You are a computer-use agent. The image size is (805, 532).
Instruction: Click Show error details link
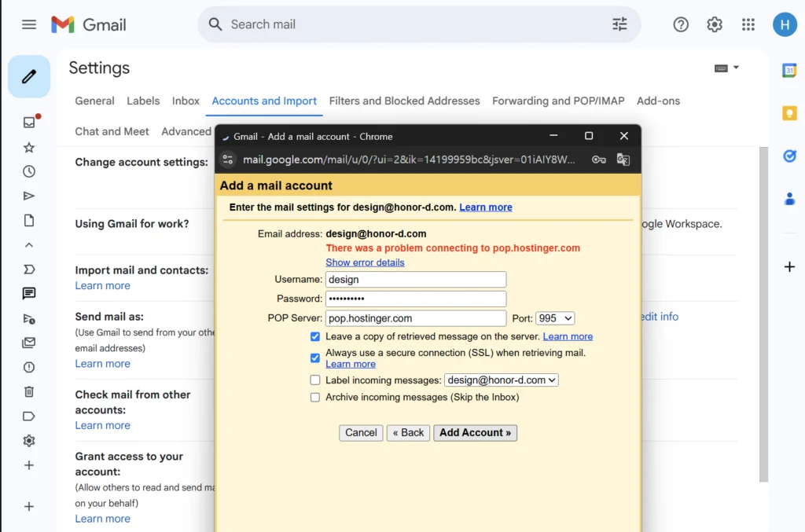[x=365, y=262]
